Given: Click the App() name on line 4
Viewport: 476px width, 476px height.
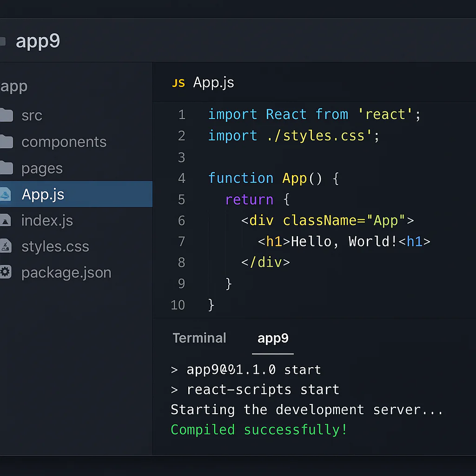Looking at the screenshot, I should pos(302,178).
